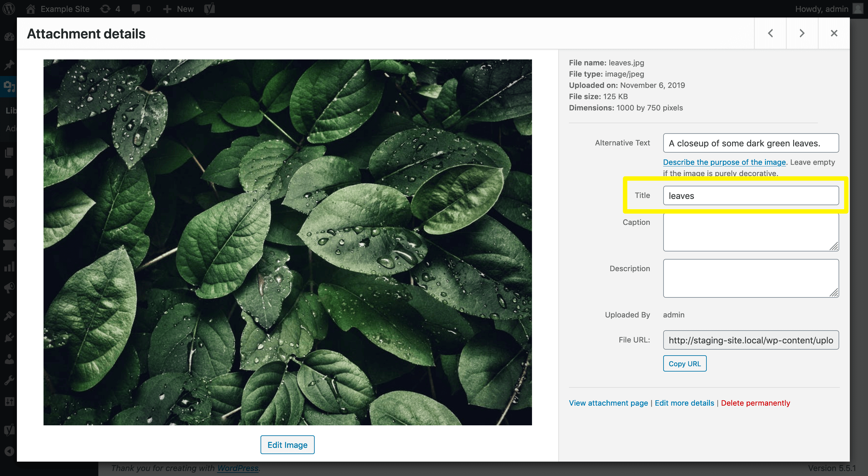Open Pages via the stacked pages sidebar icon
Image resolution: width=868 pixels, height=476 pixels.
(x=9, y=153)
